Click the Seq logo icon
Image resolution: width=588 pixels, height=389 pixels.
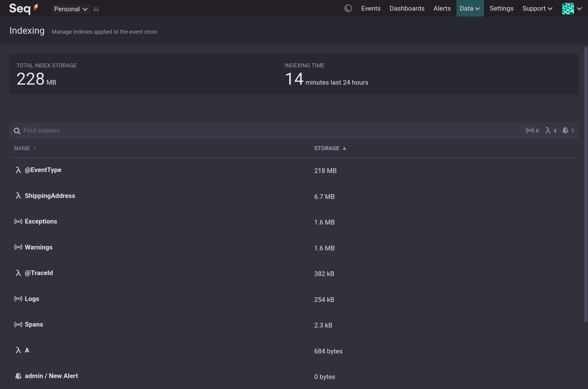23,8
